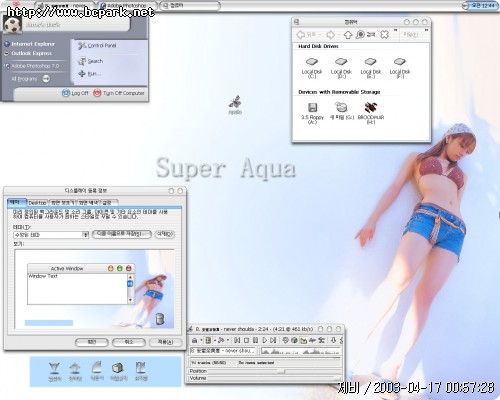Click the Forward arrow in the Explorer window

330,34
